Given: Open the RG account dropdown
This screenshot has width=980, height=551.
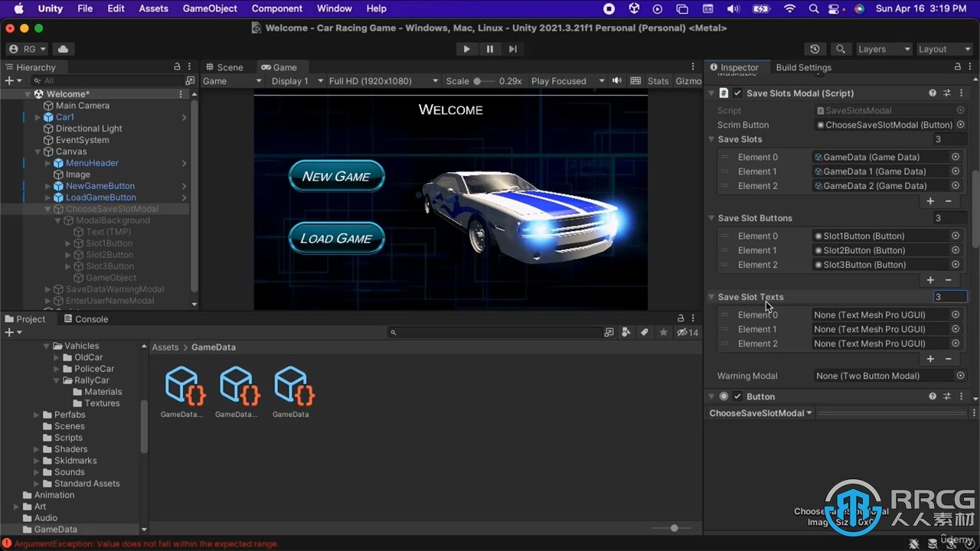Looking at the screenshot, I should coord(27,49).
